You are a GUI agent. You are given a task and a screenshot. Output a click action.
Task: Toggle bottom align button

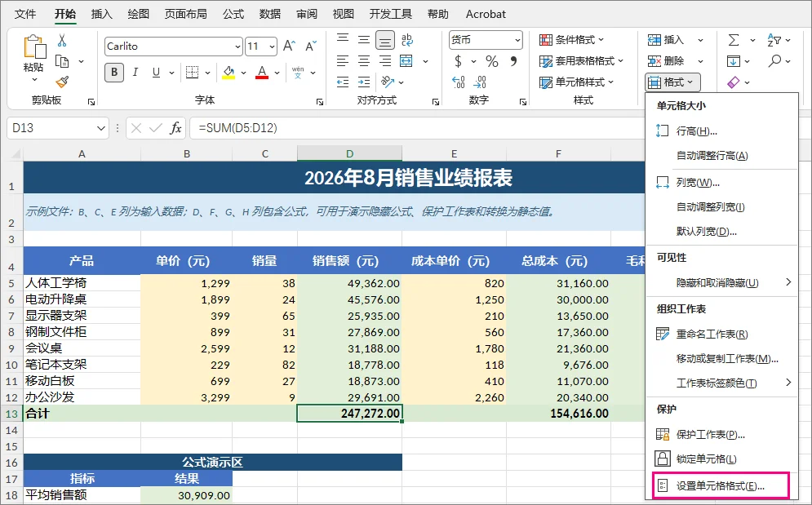coord(384,40)
